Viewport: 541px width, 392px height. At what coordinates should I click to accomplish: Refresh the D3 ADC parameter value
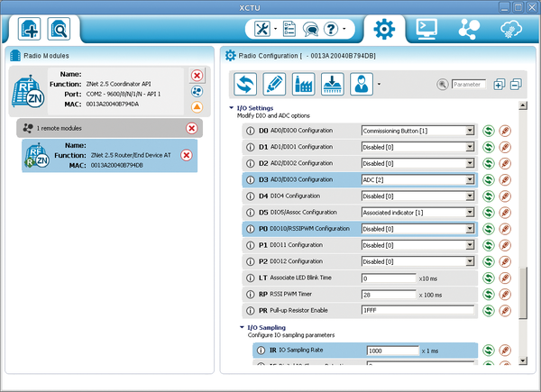[x=489, y=180]
